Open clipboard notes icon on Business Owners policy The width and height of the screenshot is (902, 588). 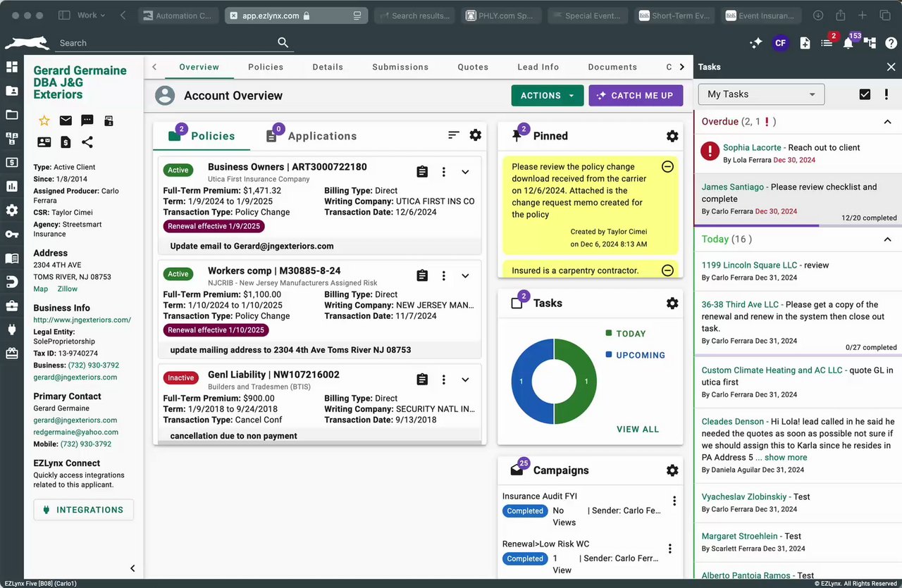(x=422, y=172)
